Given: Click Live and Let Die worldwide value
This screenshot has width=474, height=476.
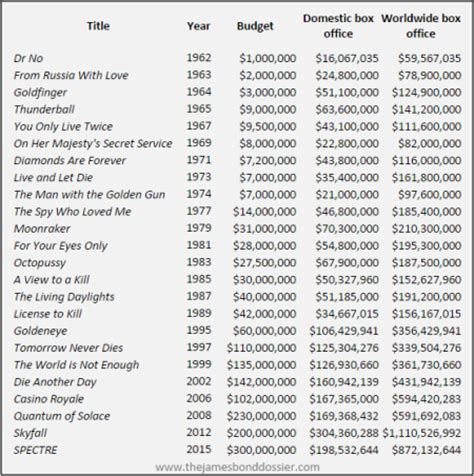Looking at the screenshot, I should (x=426, y=178).
